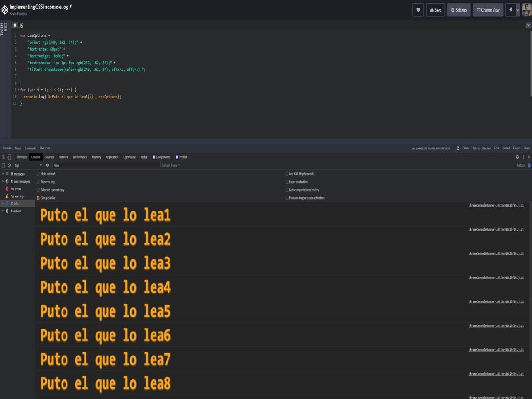Open the blue console settings gear

click(x=529, y=165)
